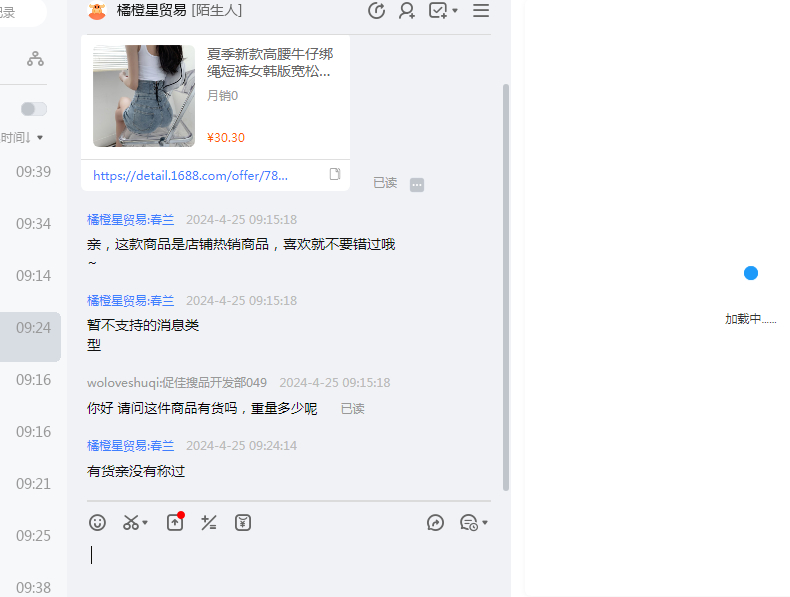790x597 pixels.
Task: Open organization structure icon in sidebar
Action: coord(35,59)
